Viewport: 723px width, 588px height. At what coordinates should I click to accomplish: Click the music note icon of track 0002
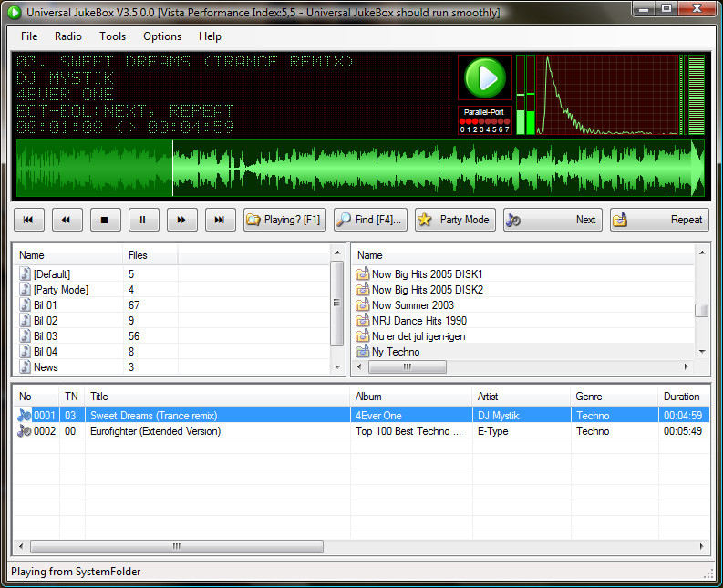(x=25, y=431)
